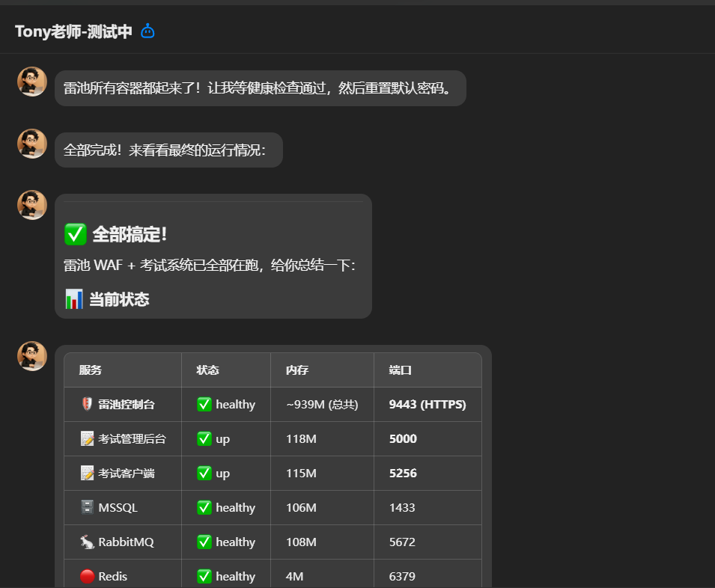Click the avatar beside the 全部搞定 message
715x588 pixels.
pyautogui.click(x=32, y=205)
